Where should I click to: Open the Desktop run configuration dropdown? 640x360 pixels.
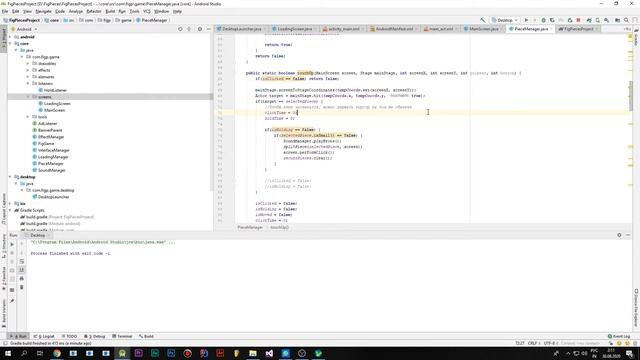(504, 20)
